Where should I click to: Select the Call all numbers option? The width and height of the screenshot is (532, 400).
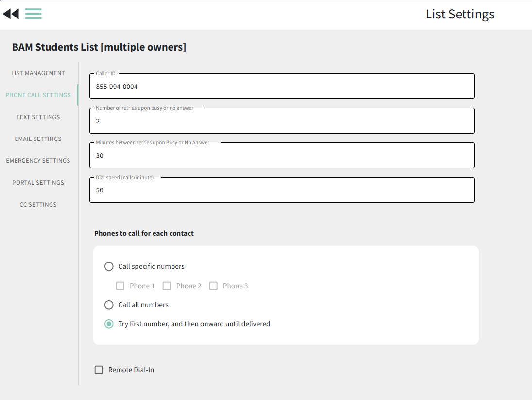click(x=109, y=305)
